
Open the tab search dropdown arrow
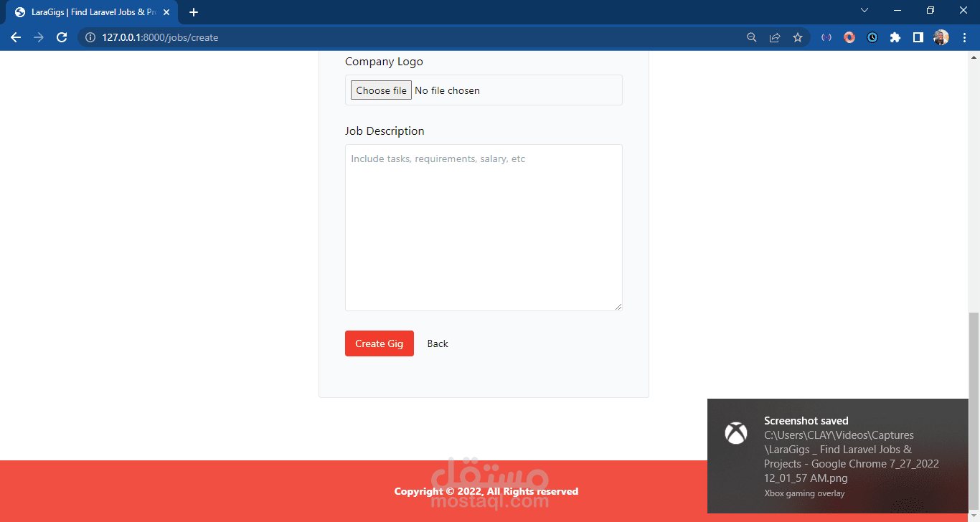pyautogui.click(x=864, y=10)
